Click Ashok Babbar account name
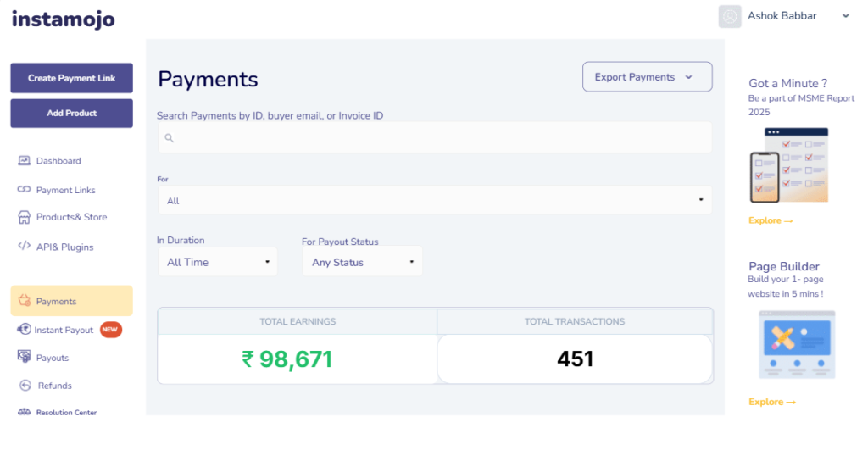Viewport: 868px width, 456px height. coord(782,16)
